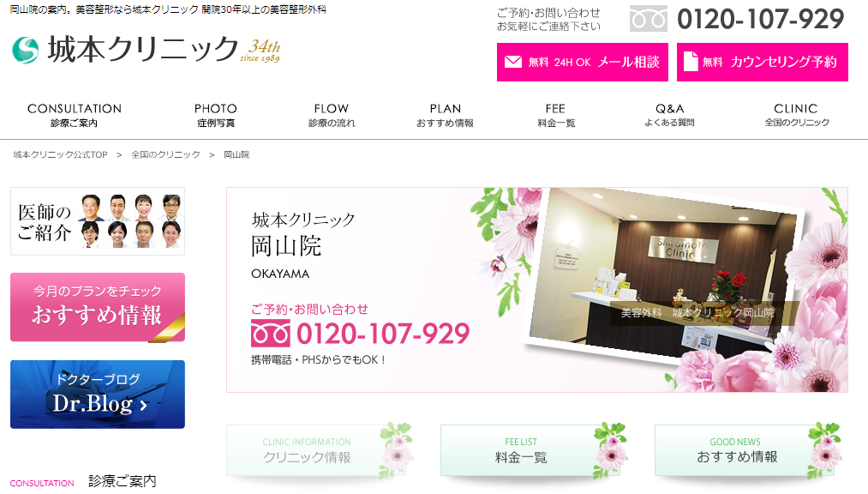This screenshot has height=494, width=868.
Task: Go to FLOW 診療の流れ page
Action: (332, 115)
